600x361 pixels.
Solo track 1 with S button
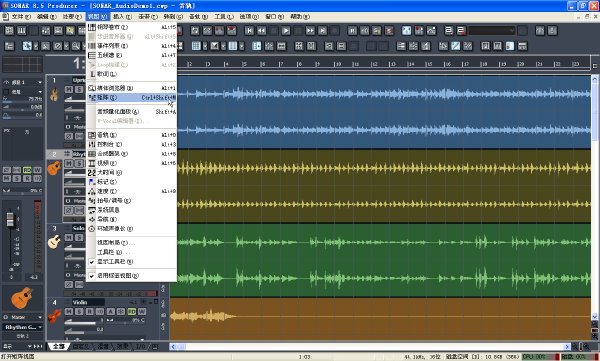(x=79, y=89)
